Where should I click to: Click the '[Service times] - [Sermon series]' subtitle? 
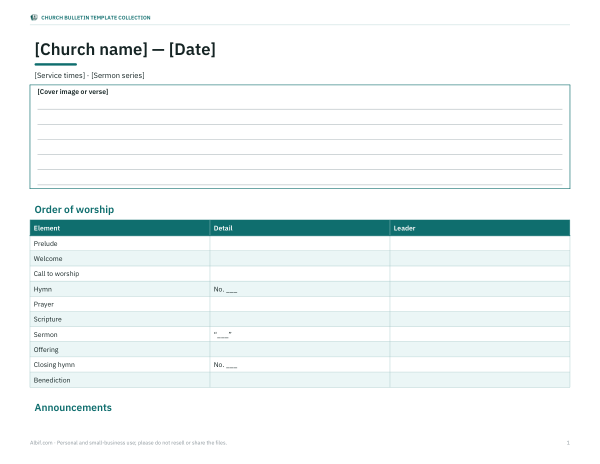click(90, 75)
